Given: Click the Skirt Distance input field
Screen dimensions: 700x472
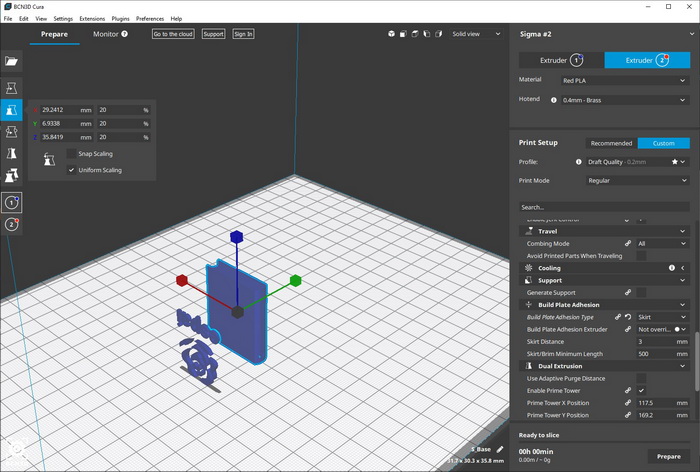Looking at the screenshot, I should [x=656, y=342].
